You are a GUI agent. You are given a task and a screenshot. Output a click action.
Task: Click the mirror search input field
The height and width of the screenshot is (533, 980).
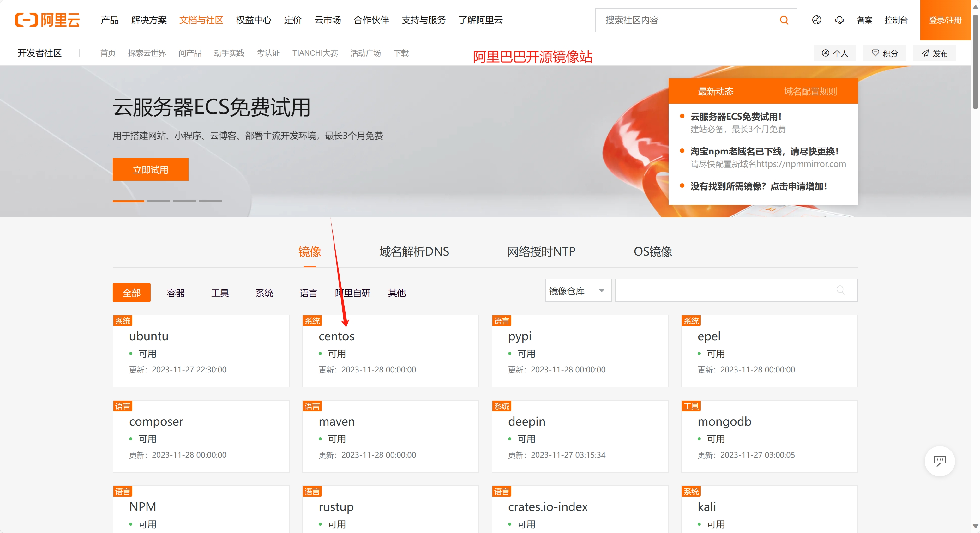(x=723, y=291)
